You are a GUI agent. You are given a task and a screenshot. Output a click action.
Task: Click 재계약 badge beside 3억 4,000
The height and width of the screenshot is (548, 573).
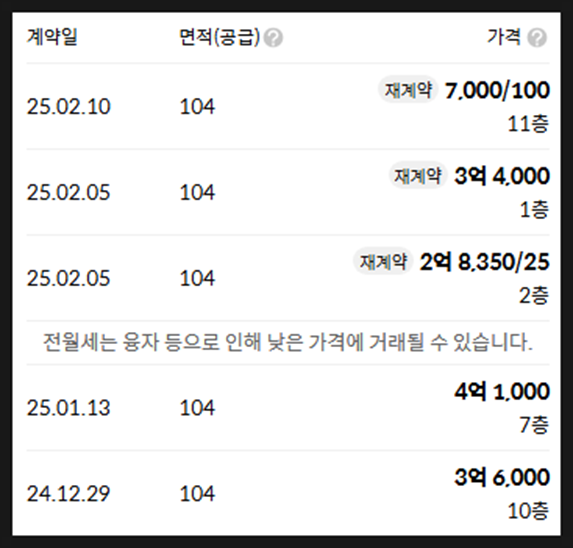tap(418, 175)
